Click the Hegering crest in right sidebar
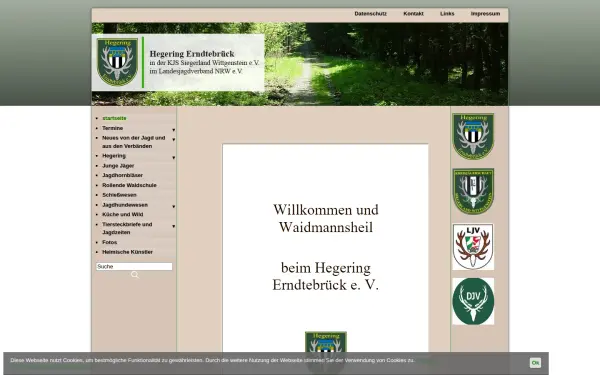Viewport: 600px width, 375px height. pos(473,137)
